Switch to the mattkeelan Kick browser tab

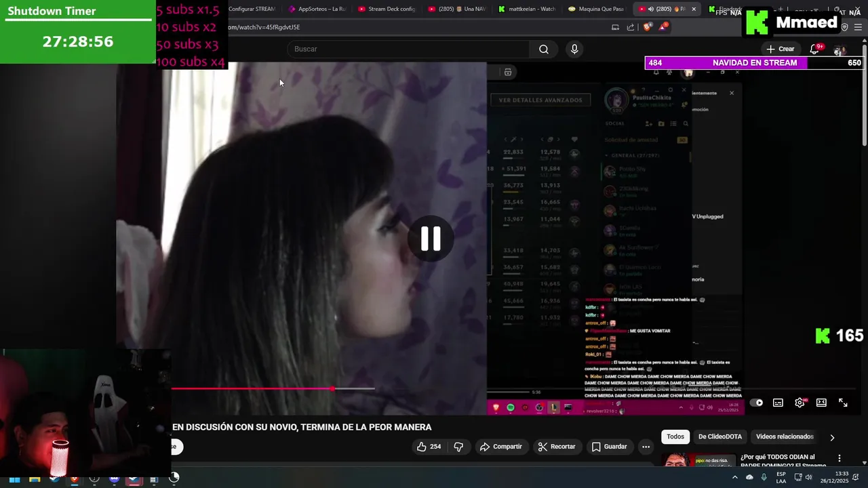[x=528, y=9]
